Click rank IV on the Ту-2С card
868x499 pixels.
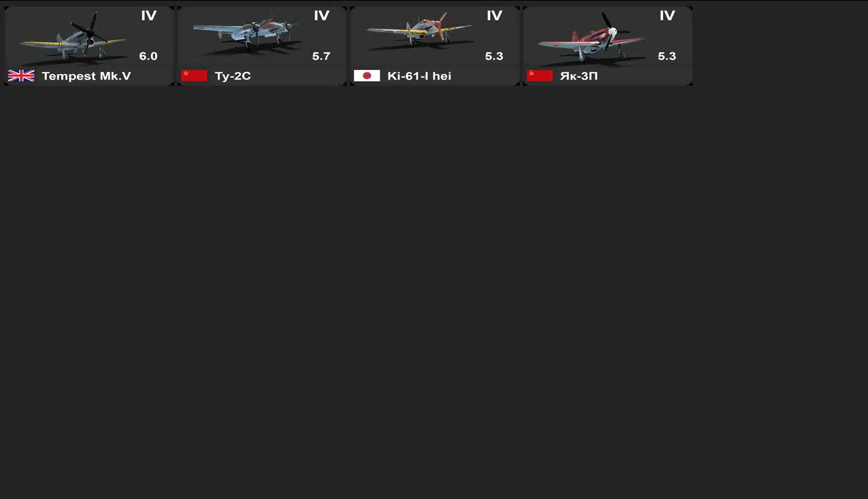(x=322, y=16)
